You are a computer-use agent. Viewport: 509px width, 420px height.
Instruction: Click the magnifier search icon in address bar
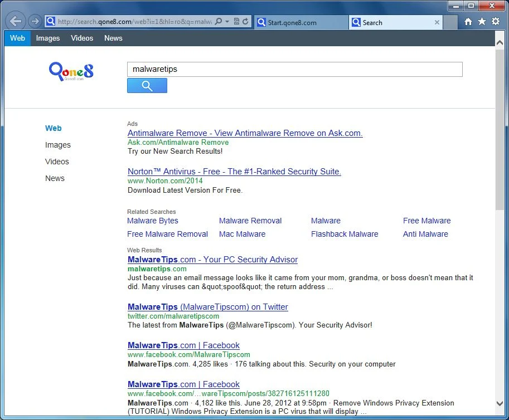(x=219, y=21)
